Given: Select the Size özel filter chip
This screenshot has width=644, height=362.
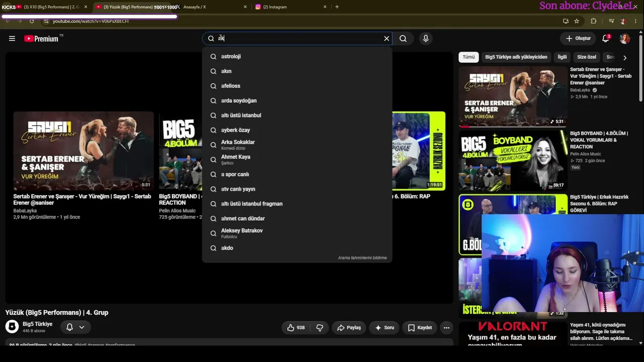Looking at the screenshot, I should click(587, 57).
